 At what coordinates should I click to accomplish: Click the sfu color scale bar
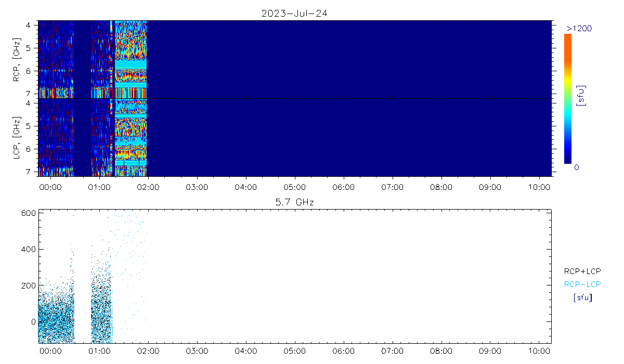(x=568, y=99)
